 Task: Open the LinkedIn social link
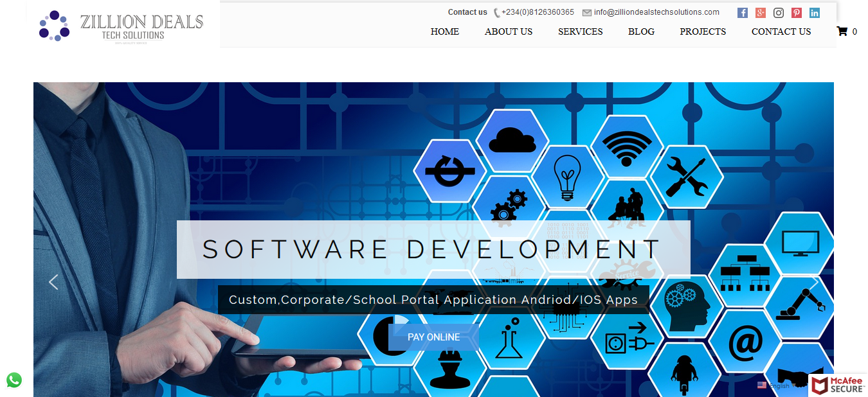pos(815,13)
